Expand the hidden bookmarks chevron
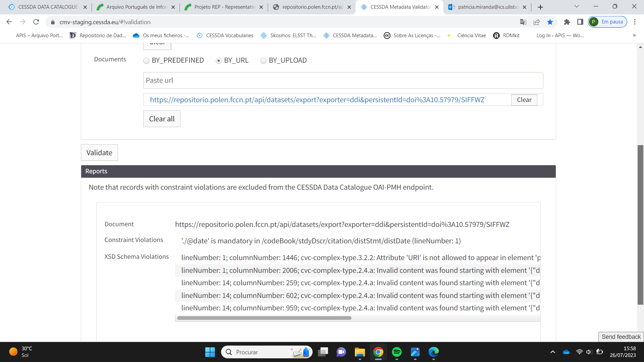The image size is (644, 362). coord(634,35)
